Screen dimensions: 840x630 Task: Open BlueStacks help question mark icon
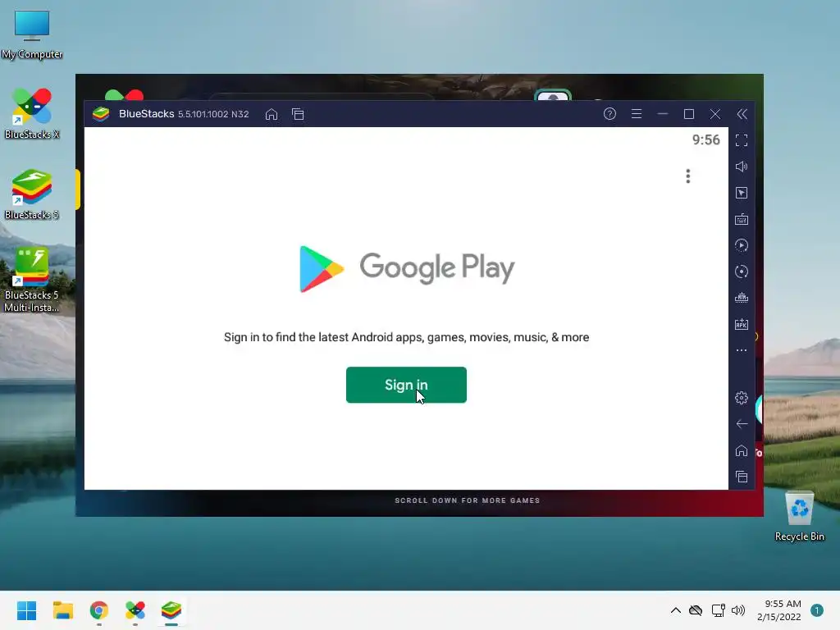click(609, 113)
